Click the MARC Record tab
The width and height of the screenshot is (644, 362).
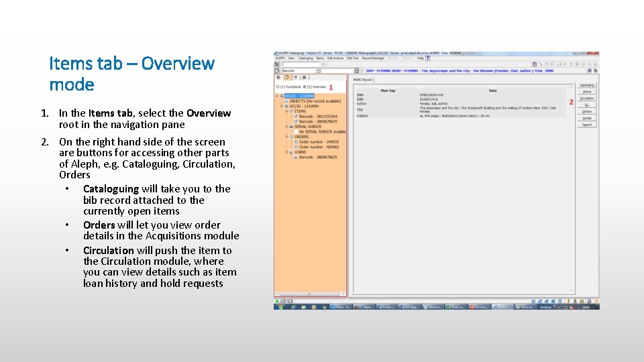363,80
